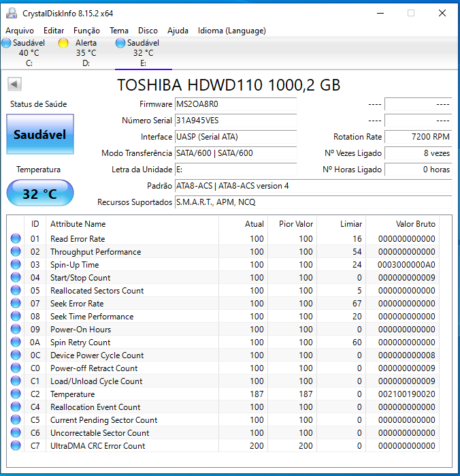Screen dimensions: 460x476
Task: Click status orb of Throughput Performance row
Action: (16, 251)
